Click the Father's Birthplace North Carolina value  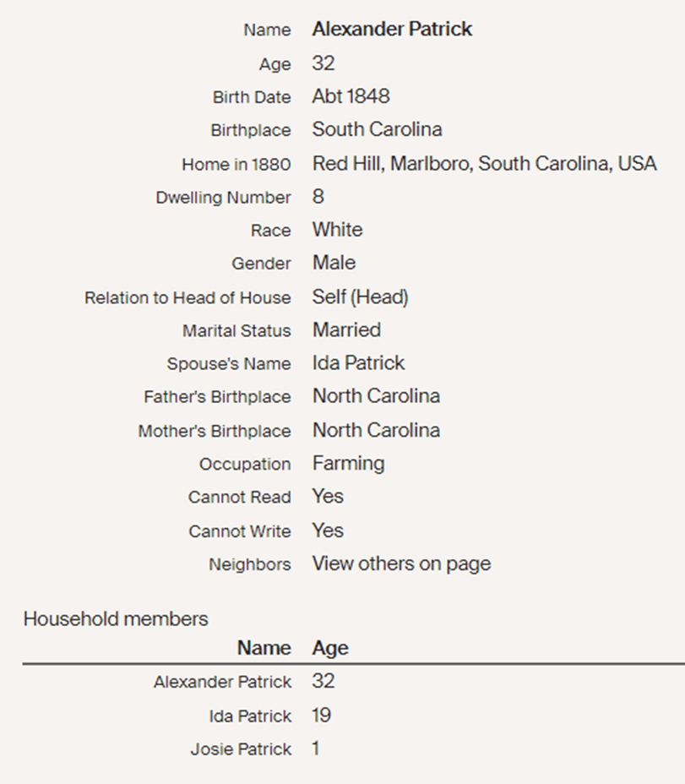[376, 396]
